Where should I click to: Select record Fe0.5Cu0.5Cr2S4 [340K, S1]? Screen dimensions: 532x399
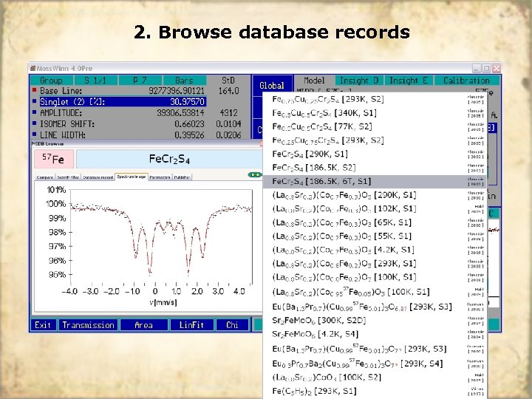click(375, 113)
